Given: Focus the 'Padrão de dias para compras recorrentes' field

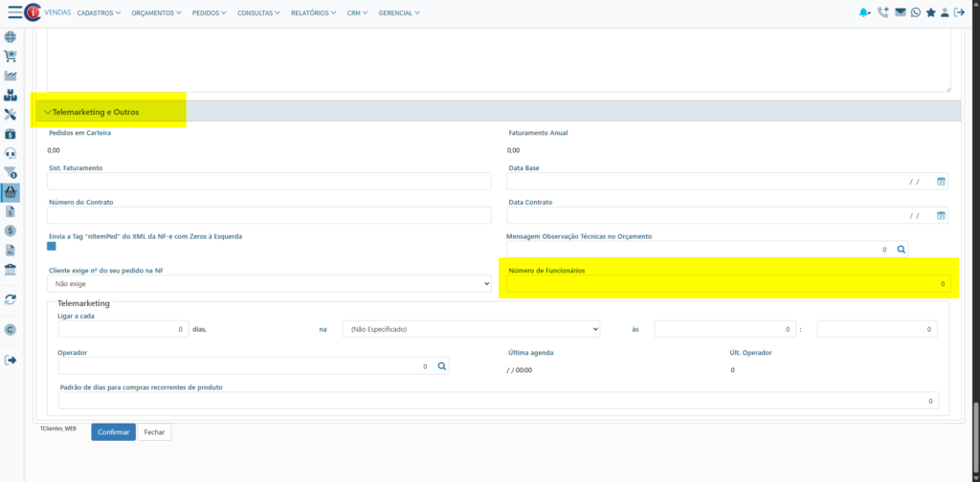Looking at the screenshot, I should [498, 401].
